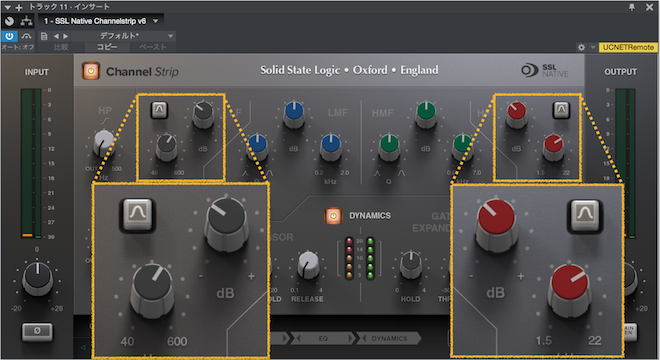Close the plugin window with X
Screen dimensions: 660x360
(649, 7)
